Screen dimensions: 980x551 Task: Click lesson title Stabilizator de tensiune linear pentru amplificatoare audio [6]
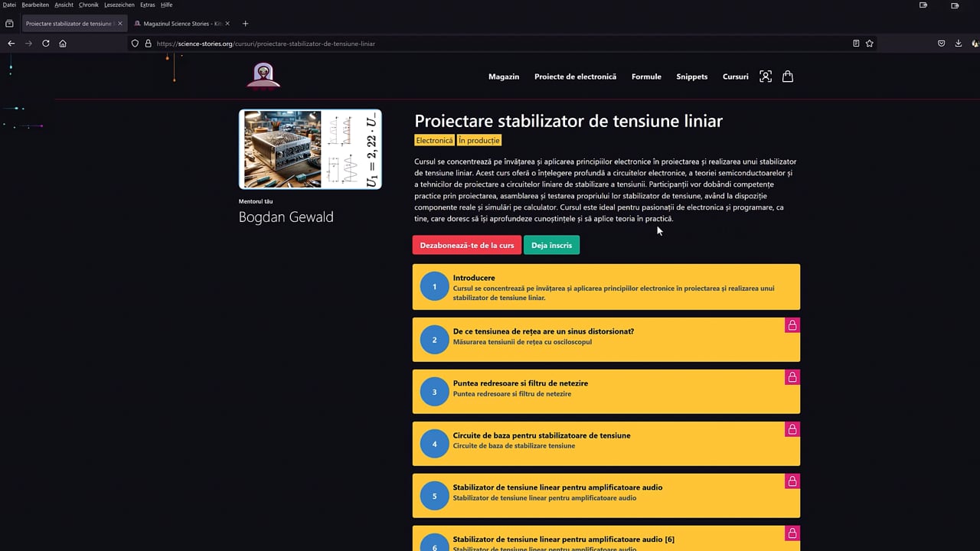click(x=563, y=540)
